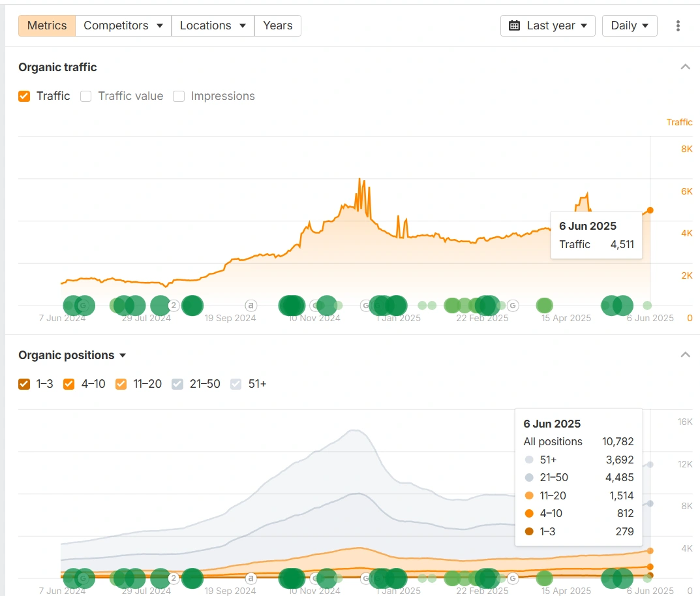Click the dark orange 1–3 legend dot in tooltip

click(x=529, y=531)
